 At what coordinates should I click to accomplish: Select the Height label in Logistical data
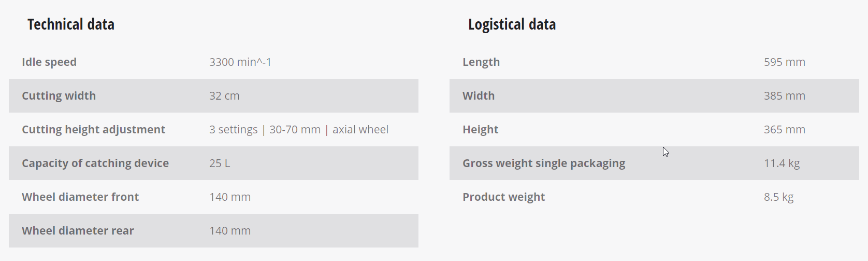(x=480, y=130)
